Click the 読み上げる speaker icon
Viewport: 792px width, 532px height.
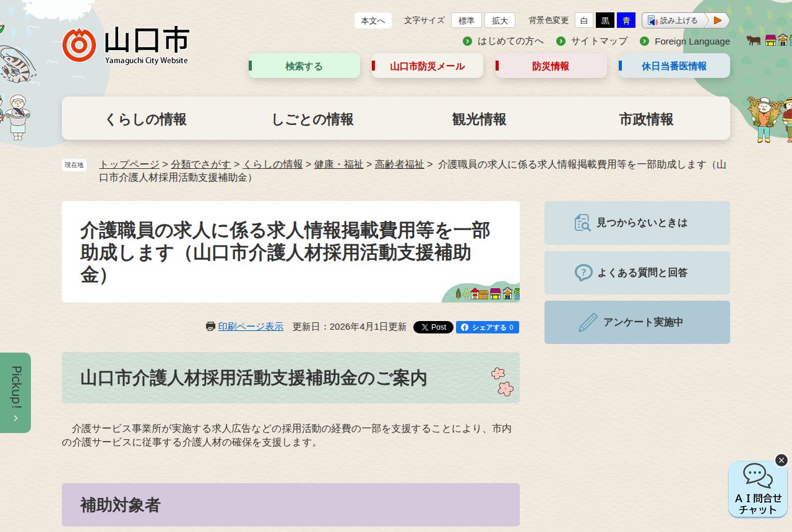tap(652, 20)
